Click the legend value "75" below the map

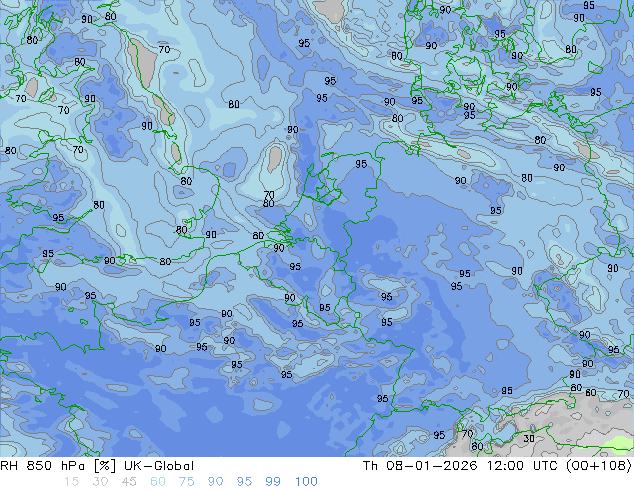(x=186, y=482)
